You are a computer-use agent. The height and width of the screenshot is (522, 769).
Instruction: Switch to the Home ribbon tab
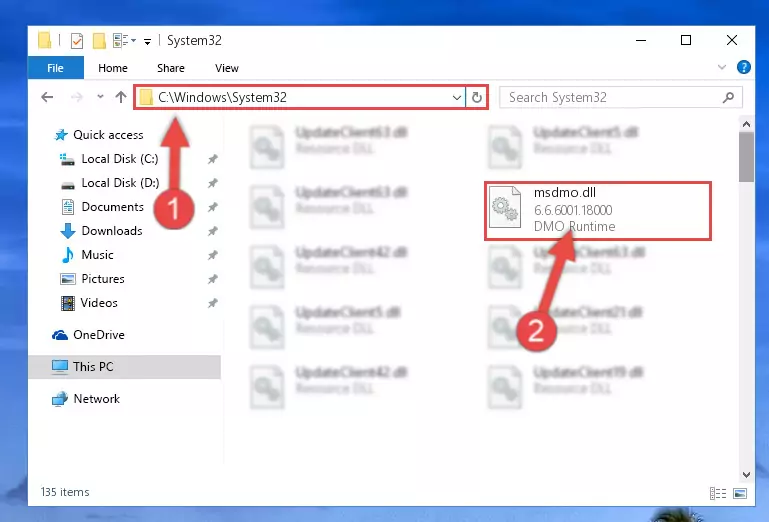(x=113, y=68)
